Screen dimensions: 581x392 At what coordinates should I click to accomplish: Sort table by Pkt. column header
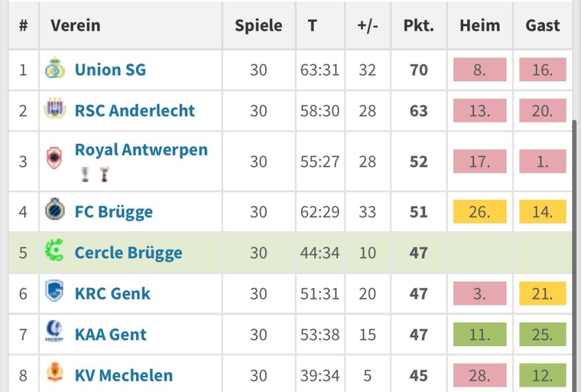[x=418, y=26]
